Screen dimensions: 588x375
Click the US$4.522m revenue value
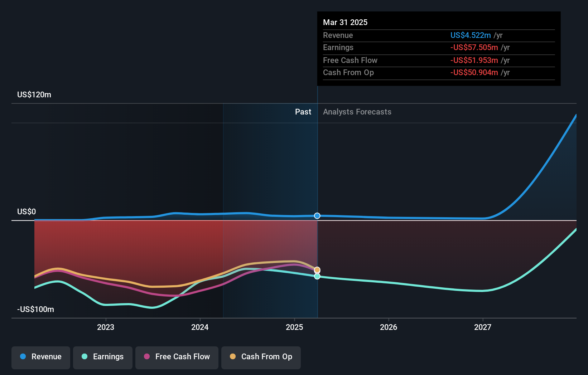point(471,35)
